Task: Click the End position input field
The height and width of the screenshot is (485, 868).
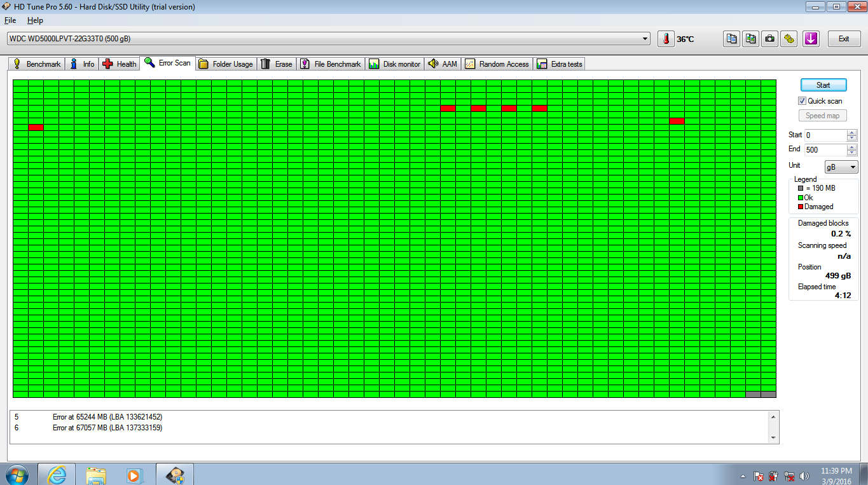Action: 826,149
